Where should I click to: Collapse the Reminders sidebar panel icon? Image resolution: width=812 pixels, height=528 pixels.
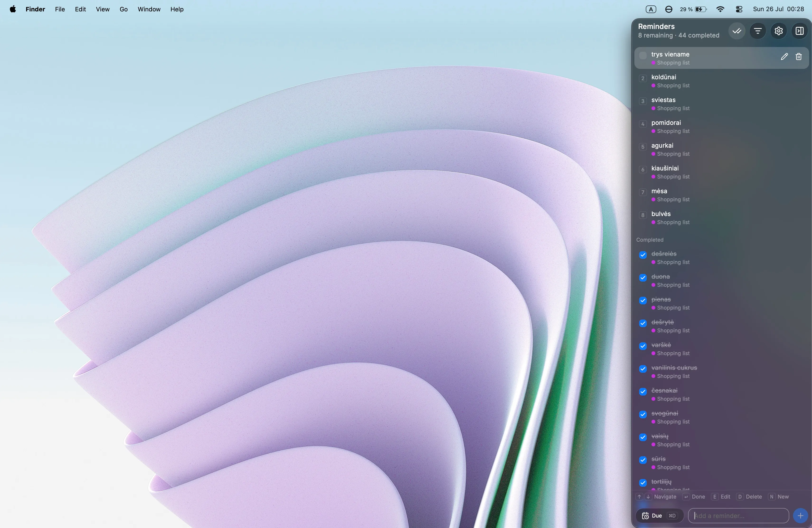coord(799,31)
